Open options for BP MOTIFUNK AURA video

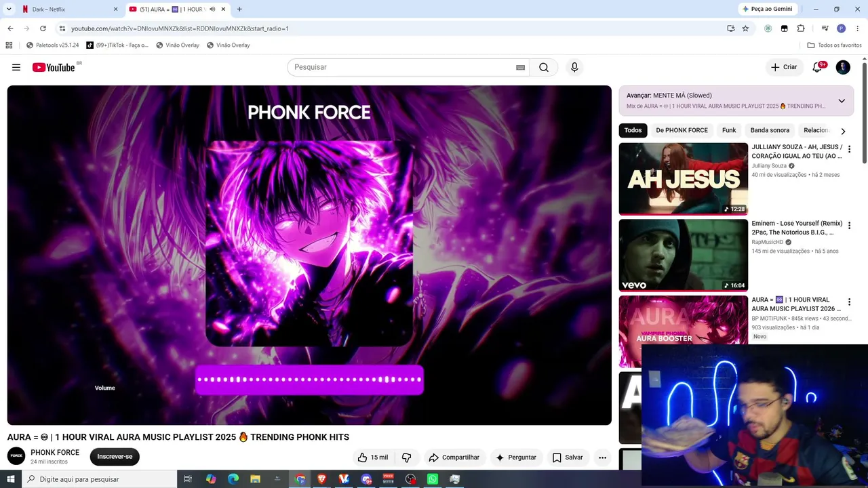point(849,302)
